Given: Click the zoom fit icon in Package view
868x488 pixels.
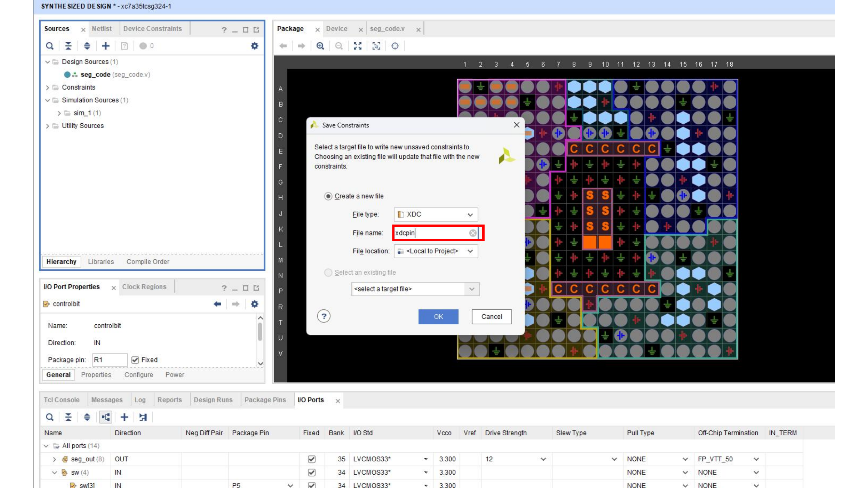Looking at the screenshot, I should tap(357, 46).
